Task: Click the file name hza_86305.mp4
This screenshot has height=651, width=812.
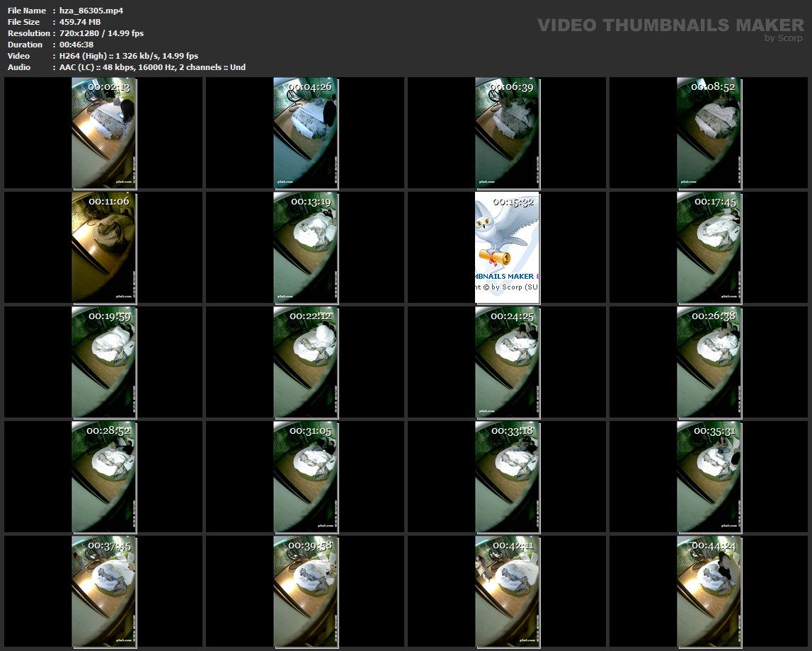Action: tap(91, 11)
